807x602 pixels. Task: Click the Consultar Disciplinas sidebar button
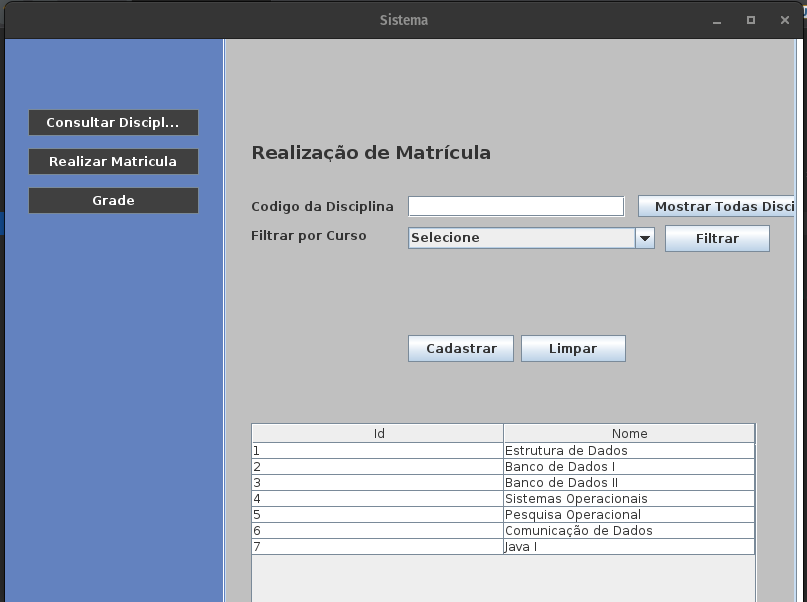113,122
